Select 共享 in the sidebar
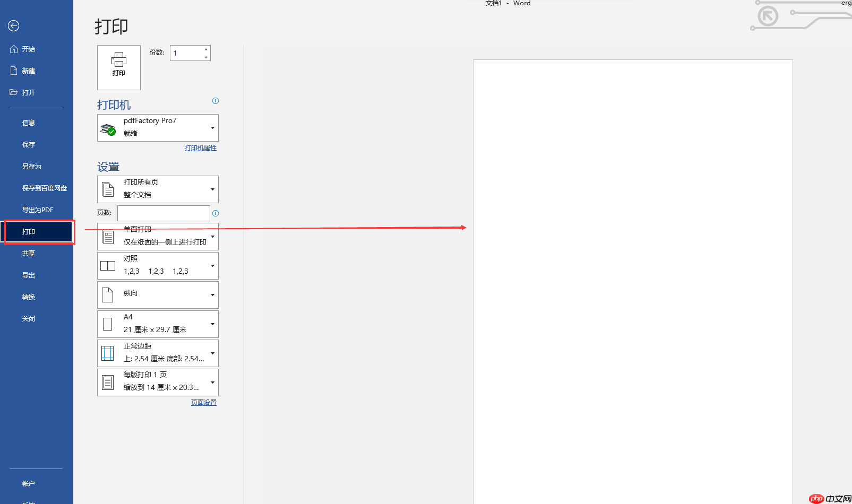The image size is (852, 504). coord(37,254)
